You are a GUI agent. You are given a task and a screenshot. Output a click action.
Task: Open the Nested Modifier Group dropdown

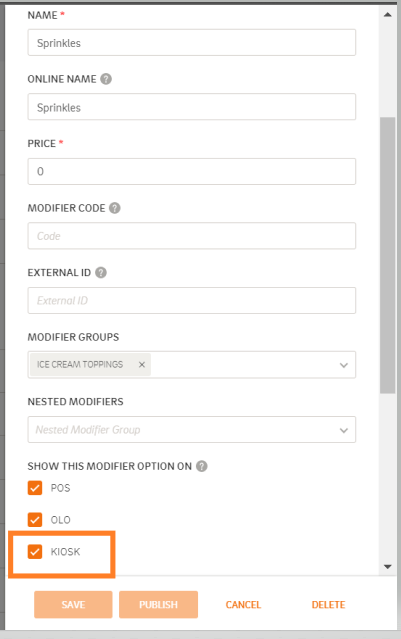[192, 430]
